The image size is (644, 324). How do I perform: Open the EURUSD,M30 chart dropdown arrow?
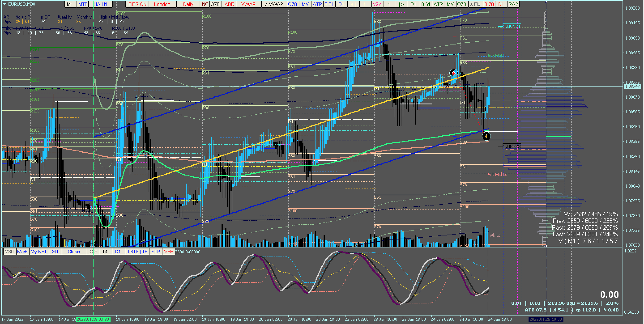click(x=4, y=4)
